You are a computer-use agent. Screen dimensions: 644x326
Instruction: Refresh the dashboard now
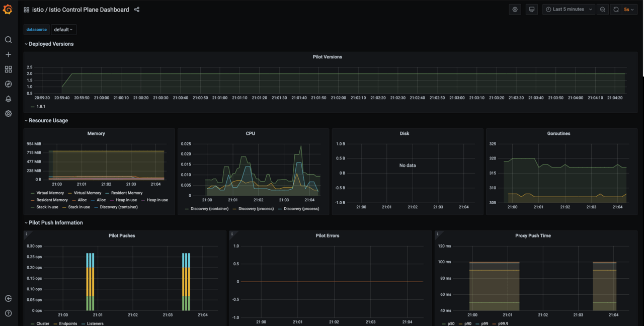point(616,10)
